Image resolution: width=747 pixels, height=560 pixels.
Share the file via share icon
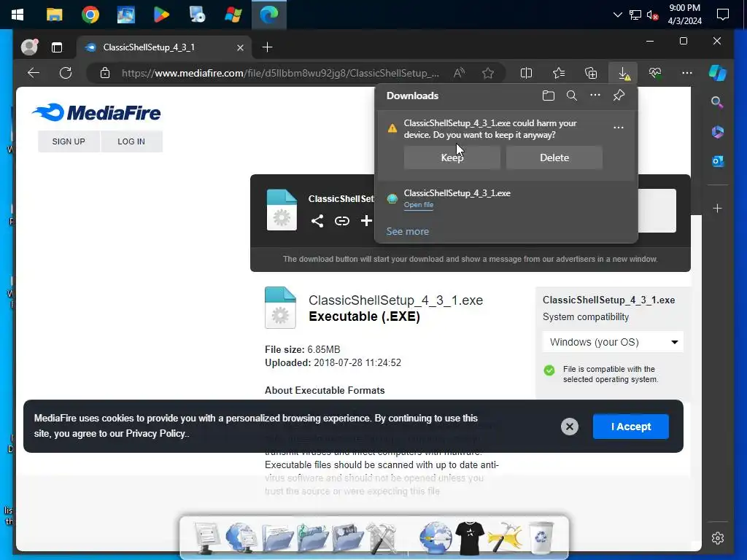[x=317, y=221]
